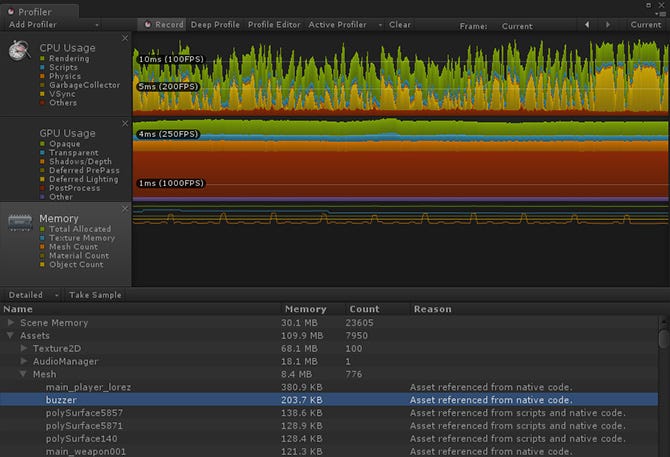The width and height of the screenshot is (670, 457).
Task: Enable Deep Profile mode
Action: tap(215, 25)
